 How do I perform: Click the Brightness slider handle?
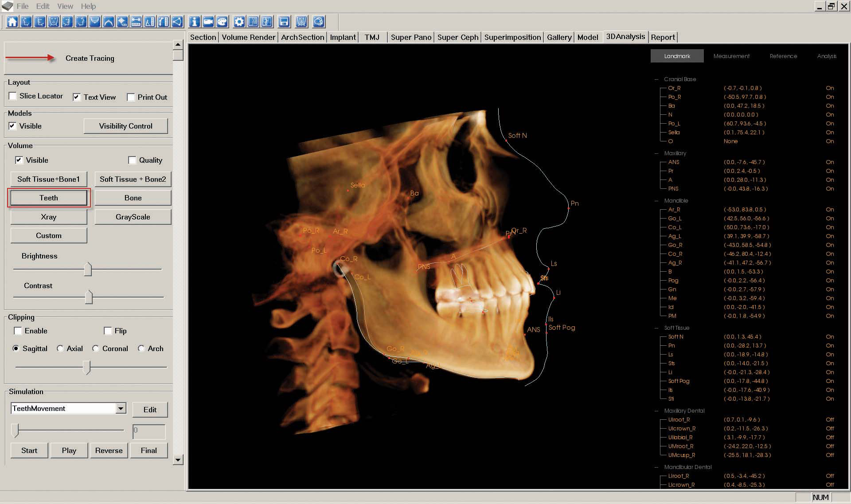(88, 269)
